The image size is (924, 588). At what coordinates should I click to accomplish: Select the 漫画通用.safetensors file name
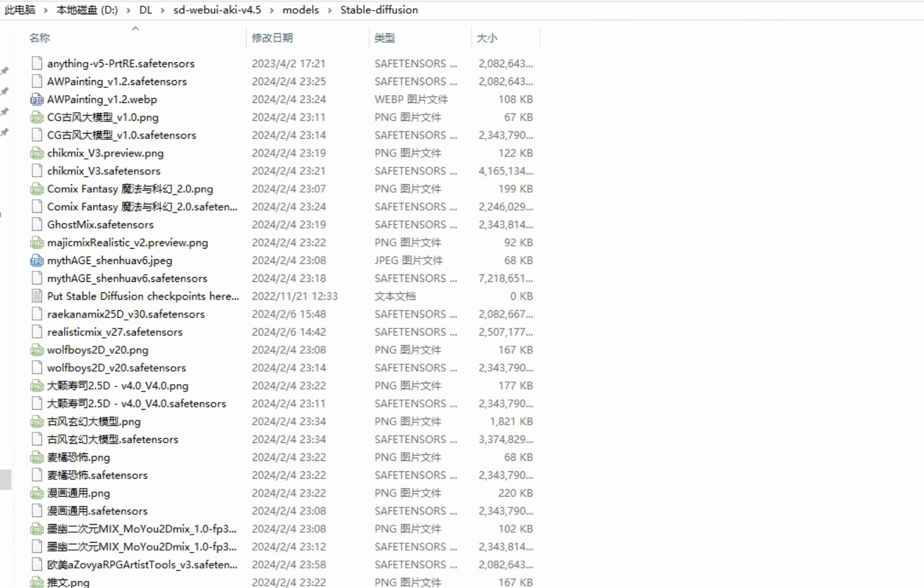[97, 511]
